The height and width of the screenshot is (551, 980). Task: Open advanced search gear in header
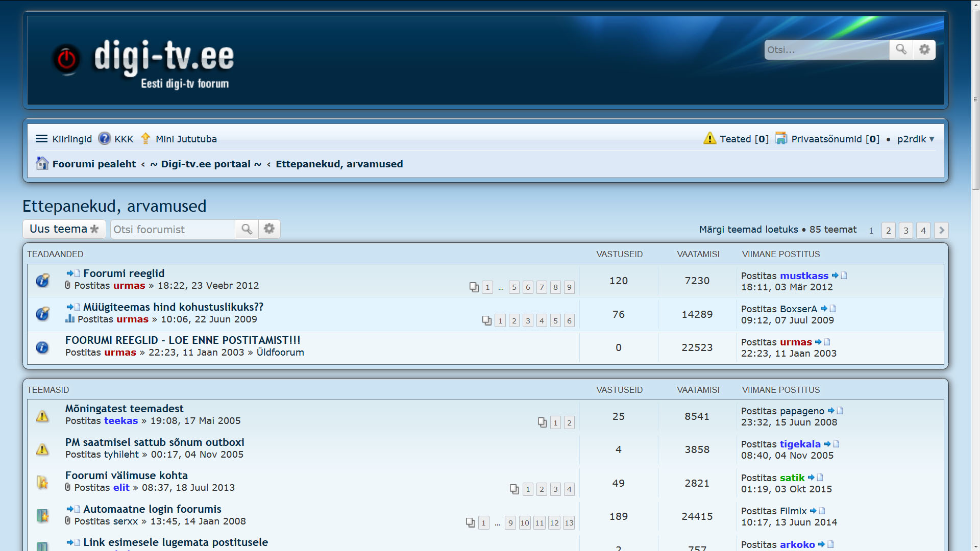click(x=924, y=49)
